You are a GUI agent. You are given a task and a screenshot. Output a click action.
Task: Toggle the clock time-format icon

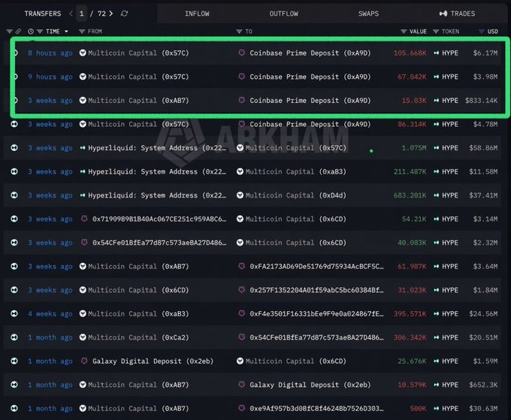(x=31, y=32)
